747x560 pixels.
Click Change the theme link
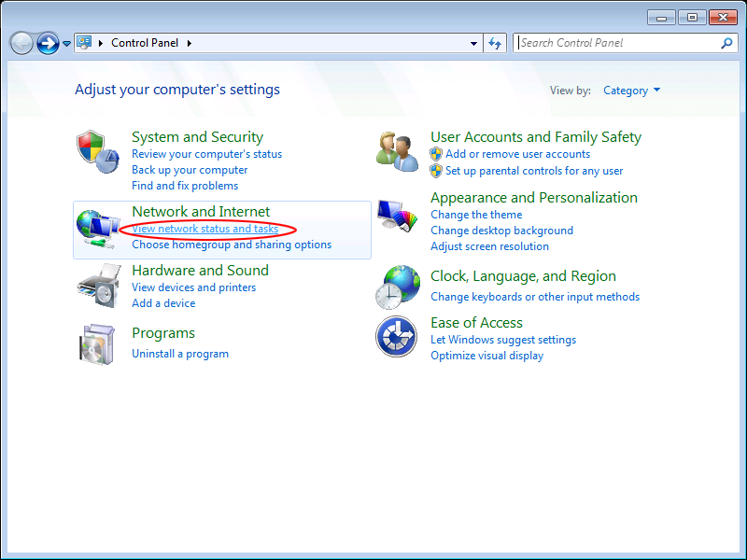point(476,215)
